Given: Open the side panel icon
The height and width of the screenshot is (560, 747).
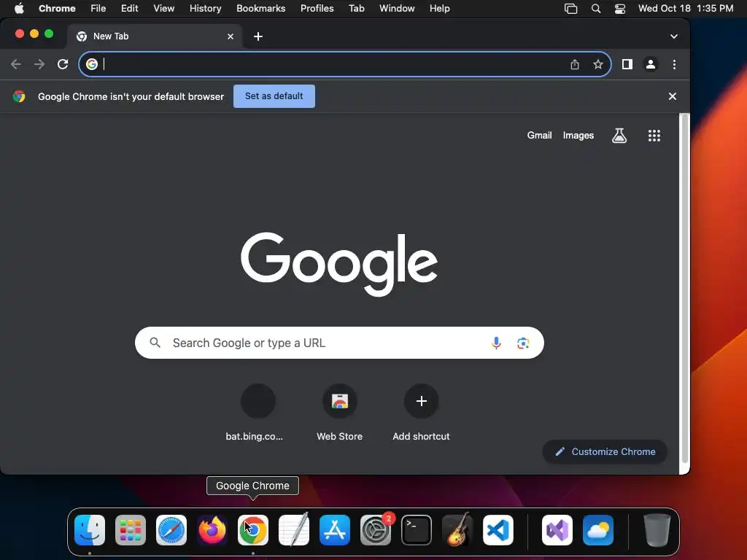Looking at the screenshot, I should pyautogui.click(x=627, y=64).
